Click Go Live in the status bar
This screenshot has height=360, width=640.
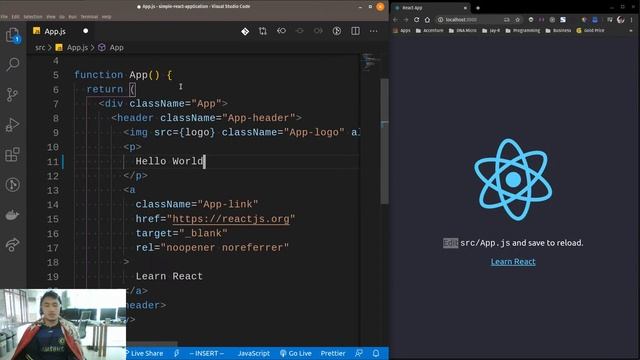click(296, 353)
